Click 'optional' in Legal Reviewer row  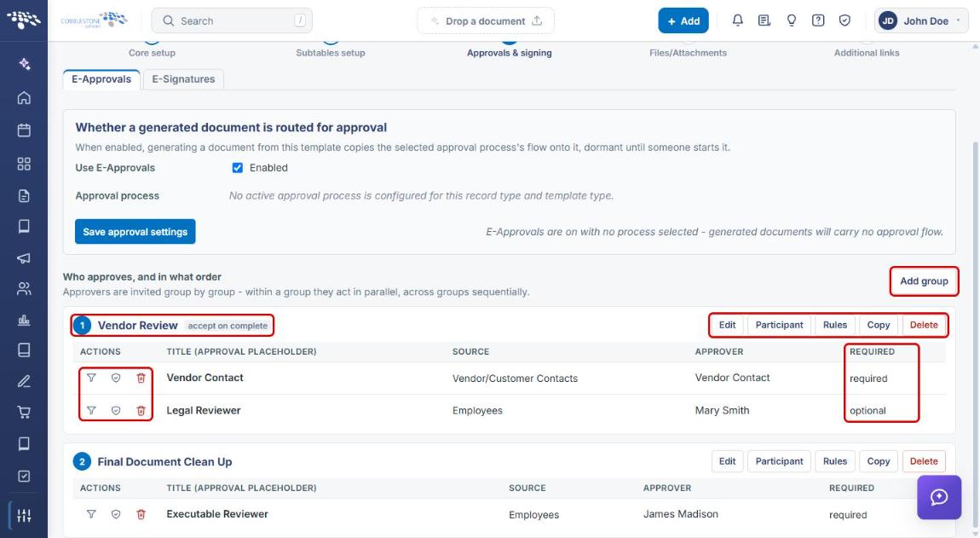(x=868, y=411)
